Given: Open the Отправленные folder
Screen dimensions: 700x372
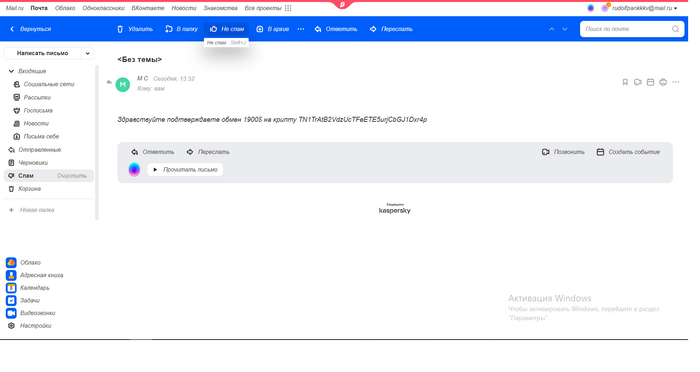Looking at the screenshot, I should [x=35, y=150].
